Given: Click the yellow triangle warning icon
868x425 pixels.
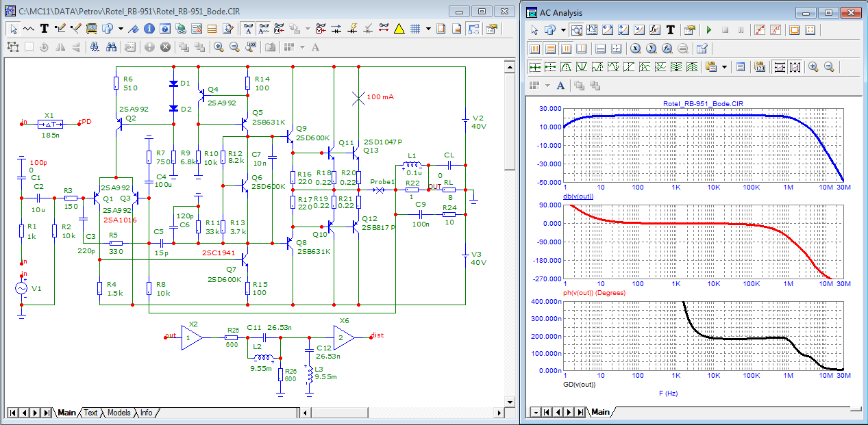Looking at the screenshot, I should click(399, 29).
